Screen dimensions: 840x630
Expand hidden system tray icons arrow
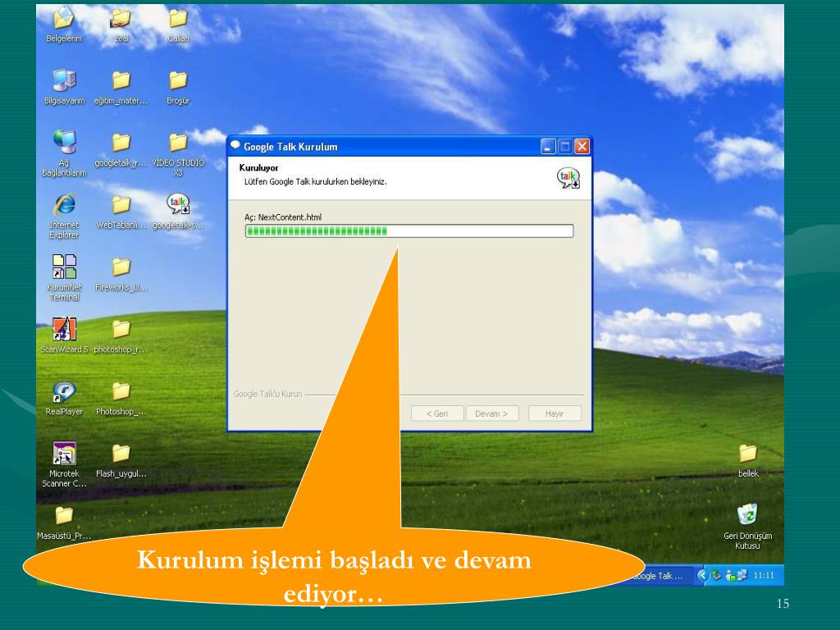click(x=703, y=576)
